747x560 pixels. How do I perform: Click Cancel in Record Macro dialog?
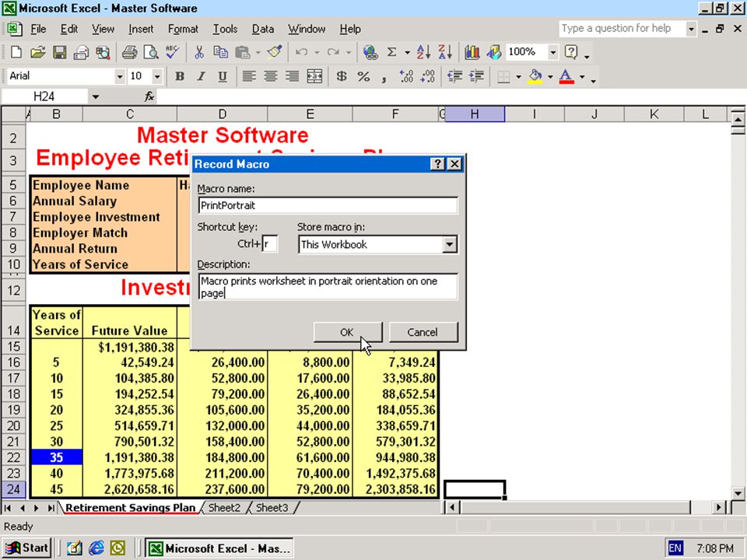(423, 332)
